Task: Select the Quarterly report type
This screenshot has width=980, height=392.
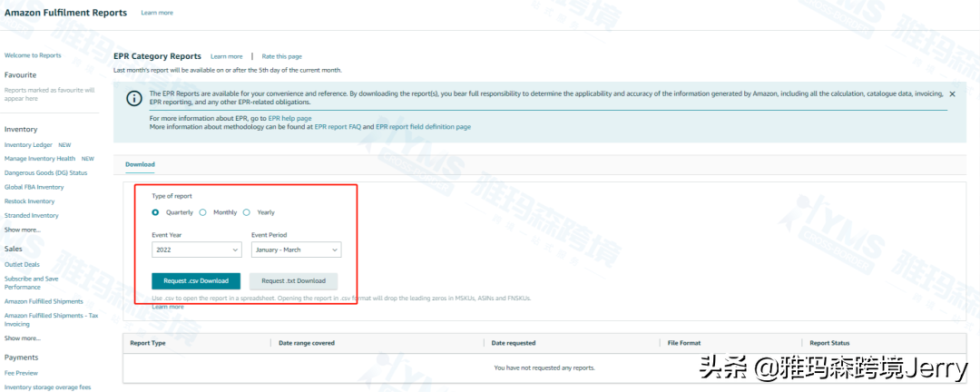Action: pos(156,212)
